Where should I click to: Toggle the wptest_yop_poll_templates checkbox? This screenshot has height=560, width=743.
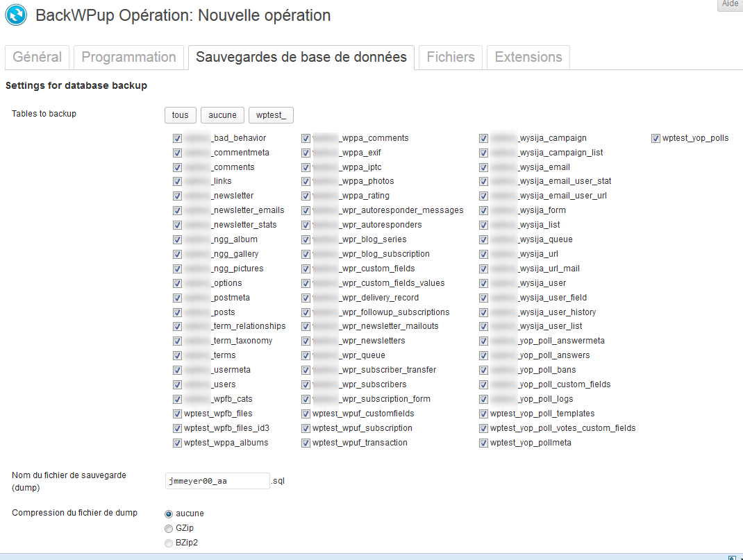(483, 414)
